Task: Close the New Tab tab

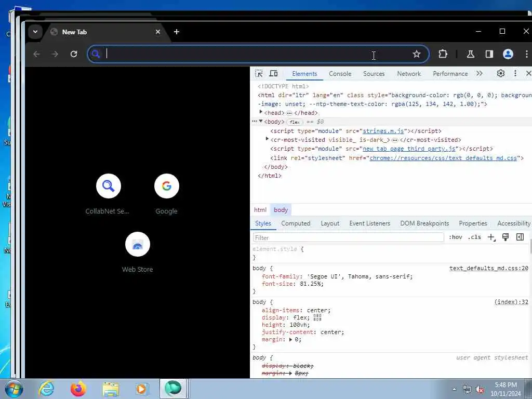Action: pos(158,32)
